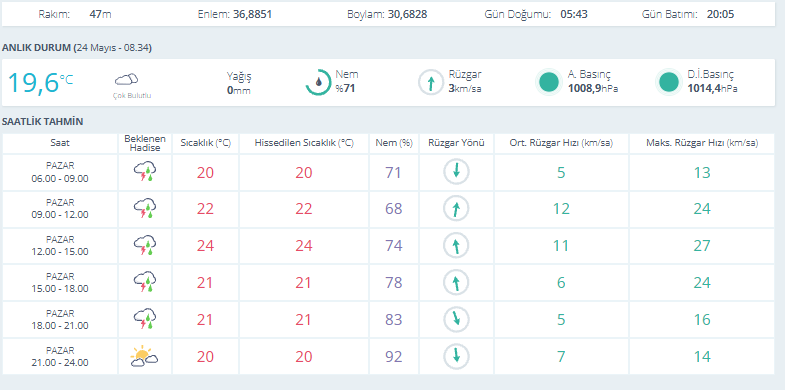Click the A. Basınç green circle indicator
This screenshot has width=785, height=390.
coord(549,82)
